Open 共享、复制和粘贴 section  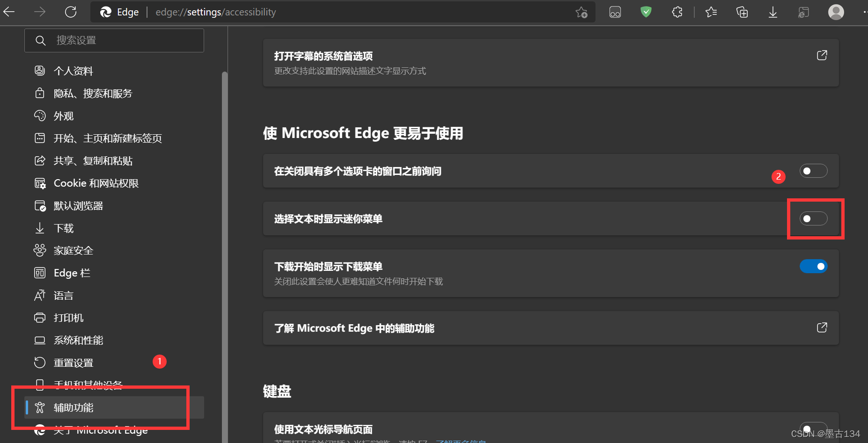pyautogui.click(x=115, y=160)
